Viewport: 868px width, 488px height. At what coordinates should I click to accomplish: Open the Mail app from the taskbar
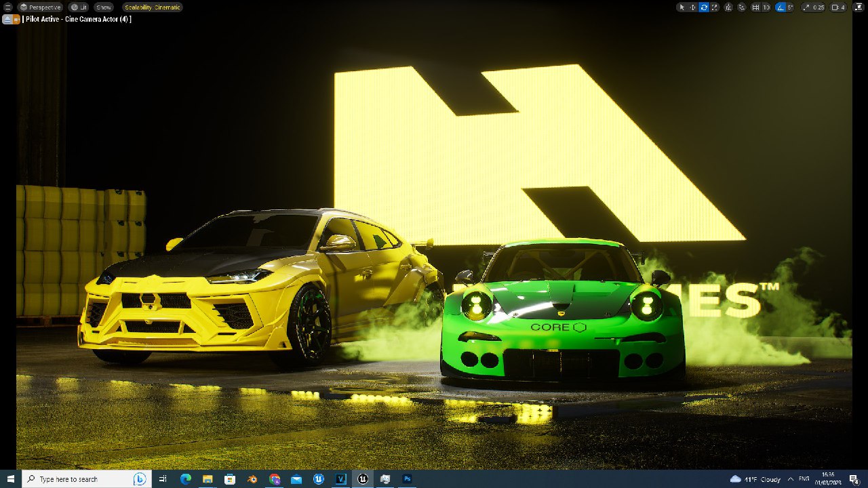click(x=296, y=479)
